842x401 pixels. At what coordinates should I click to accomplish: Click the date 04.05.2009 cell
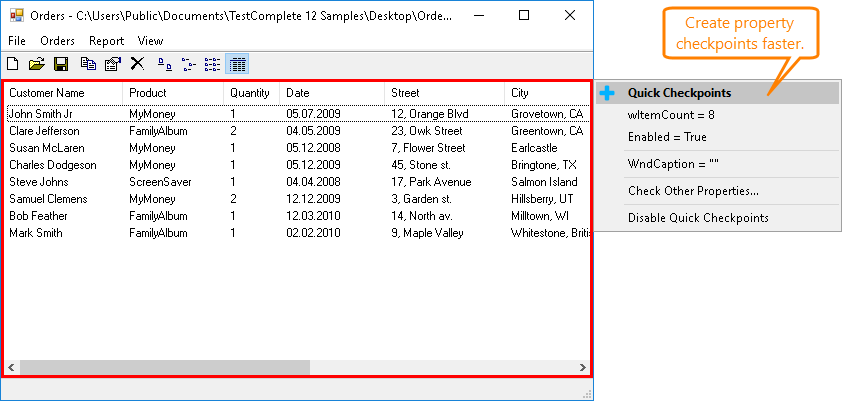(x=313, y=131)
